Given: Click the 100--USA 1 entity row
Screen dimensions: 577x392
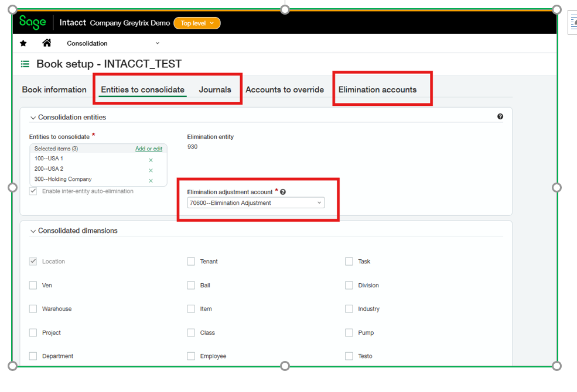Looking at the screenshot, I should pyautogui.click(x=98, y=159).
